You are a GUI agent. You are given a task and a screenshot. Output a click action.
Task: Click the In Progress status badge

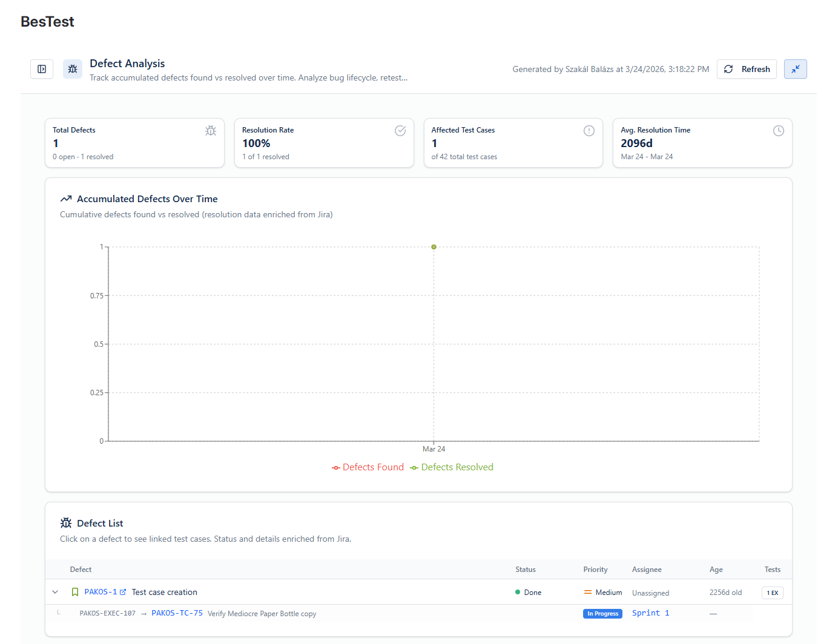(602, 614)
